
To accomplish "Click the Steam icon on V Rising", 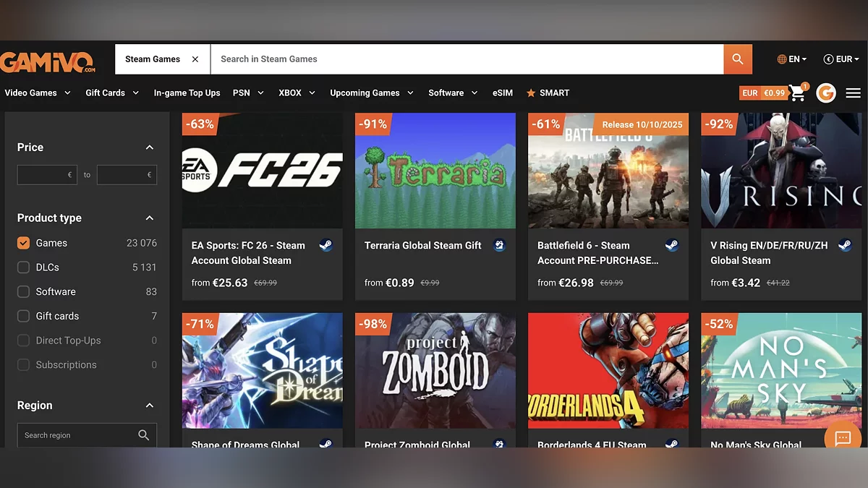I will 845,245.
